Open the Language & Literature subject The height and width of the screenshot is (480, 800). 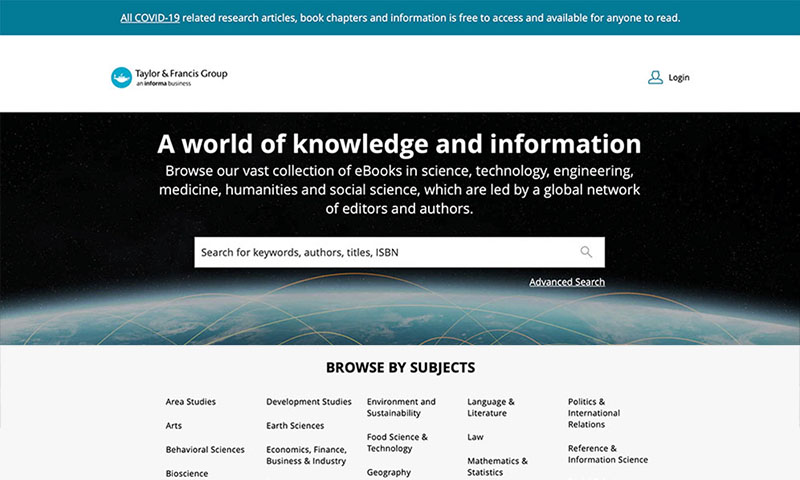pyautogui.click(x=491, y=407)
